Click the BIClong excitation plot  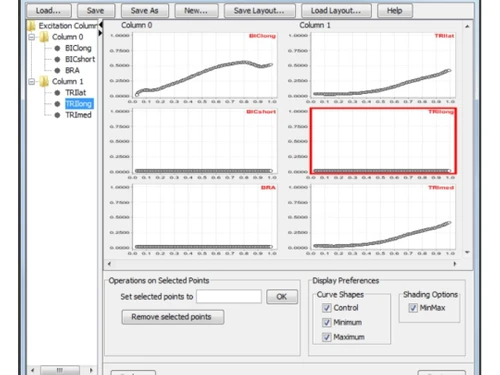click(205, 65)
